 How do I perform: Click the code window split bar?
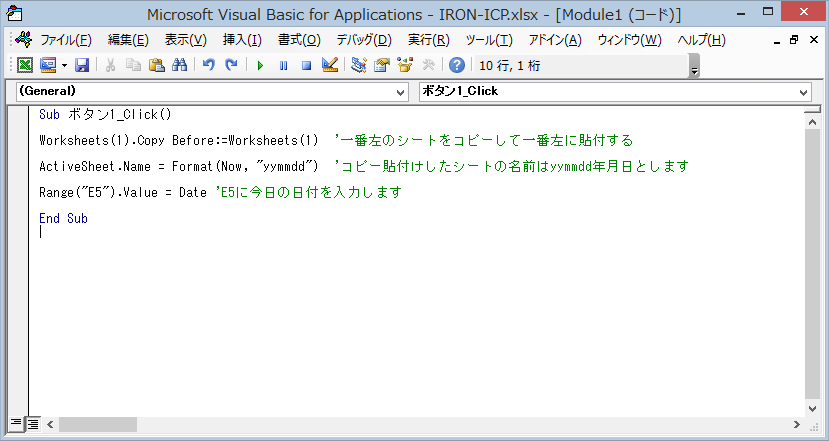(812, 109)
